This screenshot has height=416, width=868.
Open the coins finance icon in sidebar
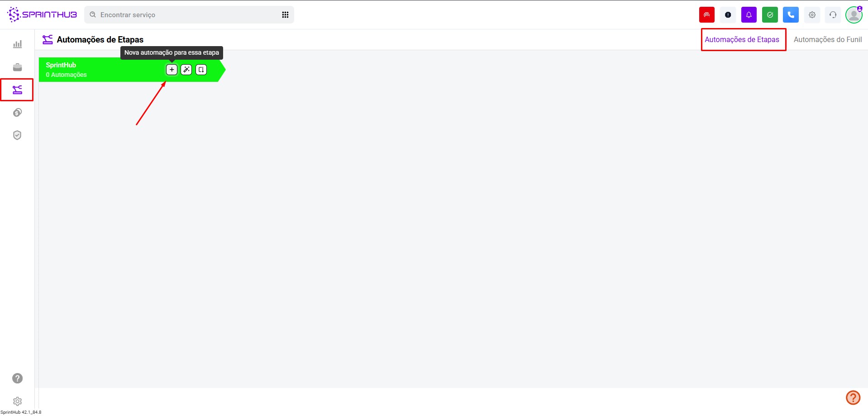17,113
